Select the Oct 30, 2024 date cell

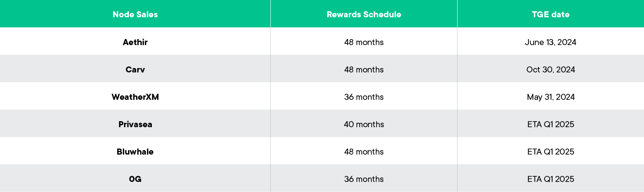(x=551, y=70)
